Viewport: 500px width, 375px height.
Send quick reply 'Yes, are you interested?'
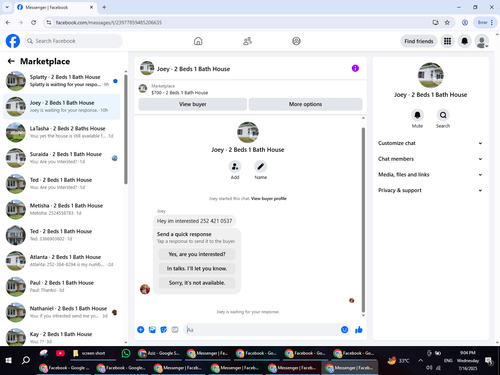point(197,254)
